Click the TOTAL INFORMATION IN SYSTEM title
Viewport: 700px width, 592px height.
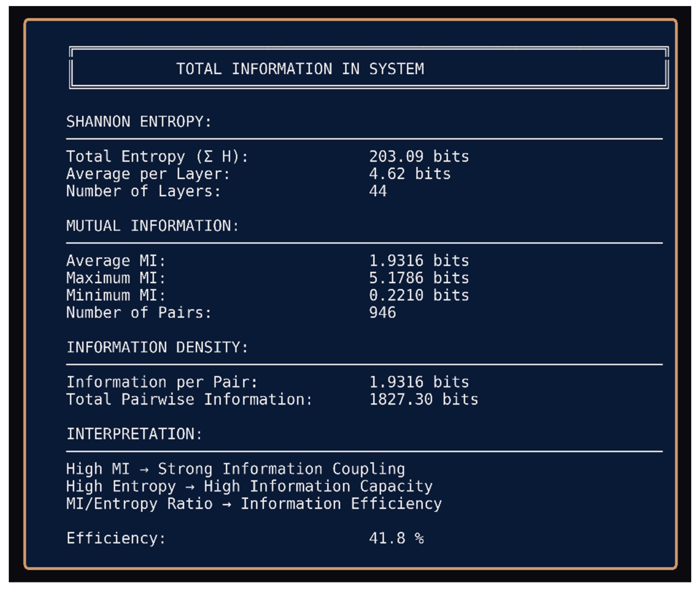click(x=300, y=69)
